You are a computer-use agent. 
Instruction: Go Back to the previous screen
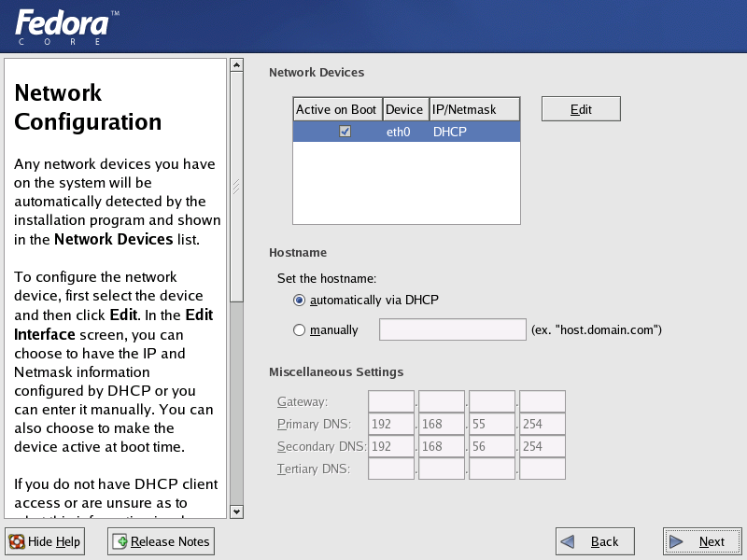pyautogui.click(x=595, y=541)
